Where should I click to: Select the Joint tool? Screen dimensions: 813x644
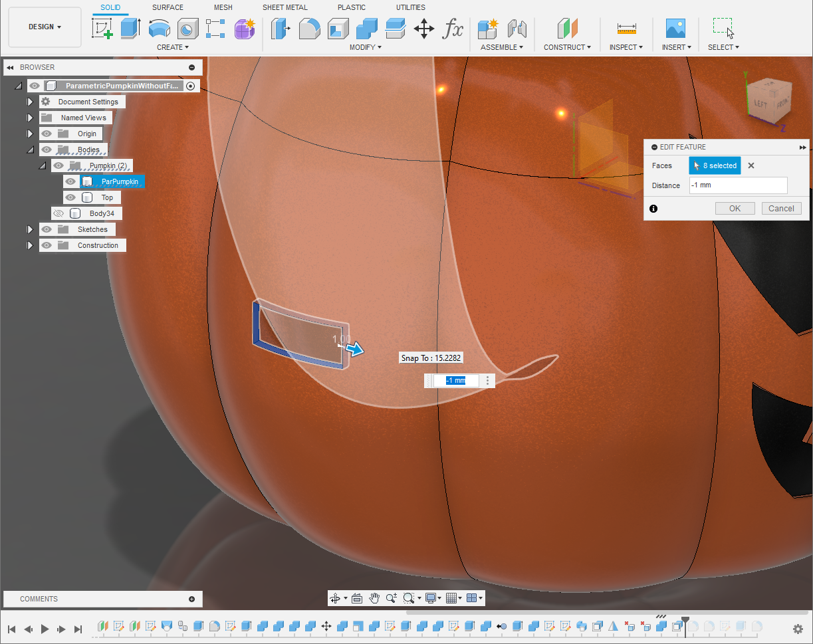click(517, 29)
